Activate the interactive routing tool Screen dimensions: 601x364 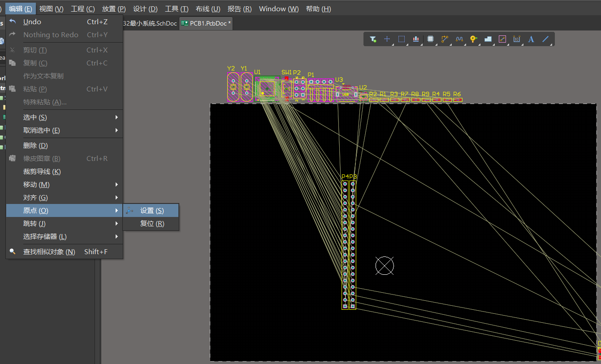point(445,39)
